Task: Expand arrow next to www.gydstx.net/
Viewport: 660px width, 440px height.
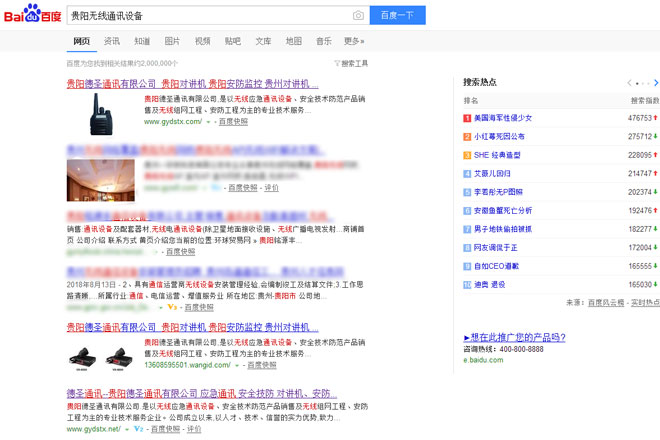Action: (127, 429)
